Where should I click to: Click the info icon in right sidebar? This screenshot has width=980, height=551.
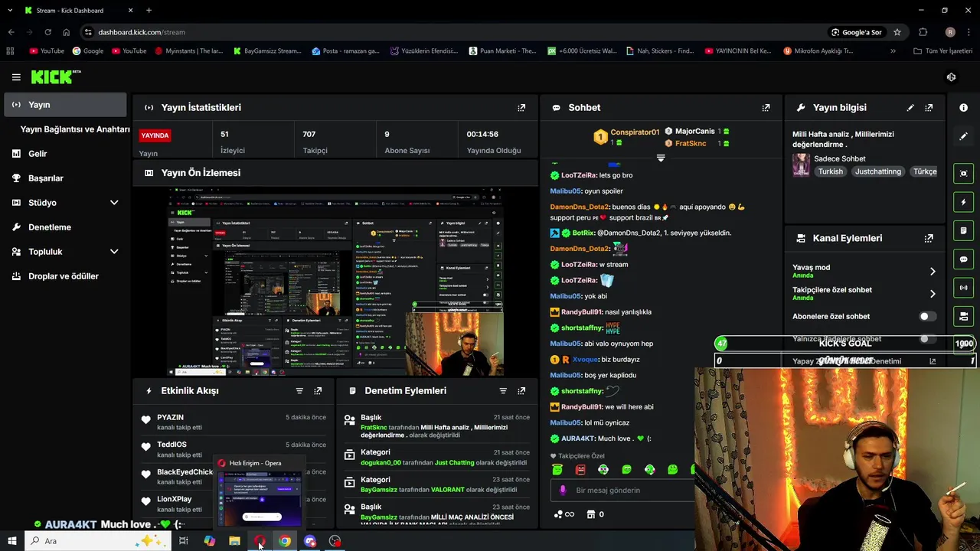(x=964, y=108)
